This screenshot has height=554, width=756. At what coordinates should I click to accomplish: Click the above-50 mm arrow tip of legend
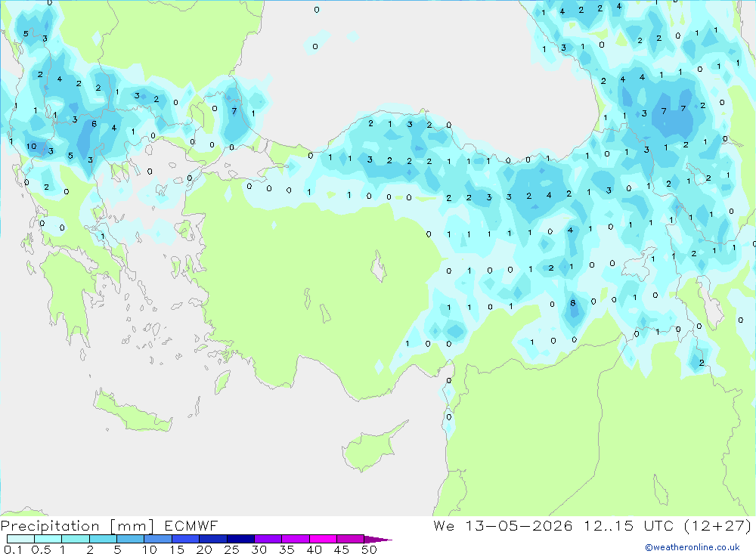378,539
